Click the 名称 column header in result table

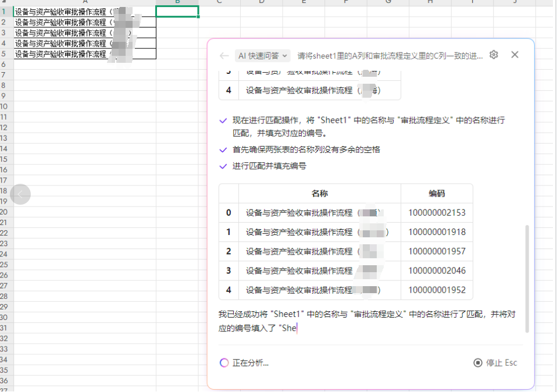click(x=319, y=193)
